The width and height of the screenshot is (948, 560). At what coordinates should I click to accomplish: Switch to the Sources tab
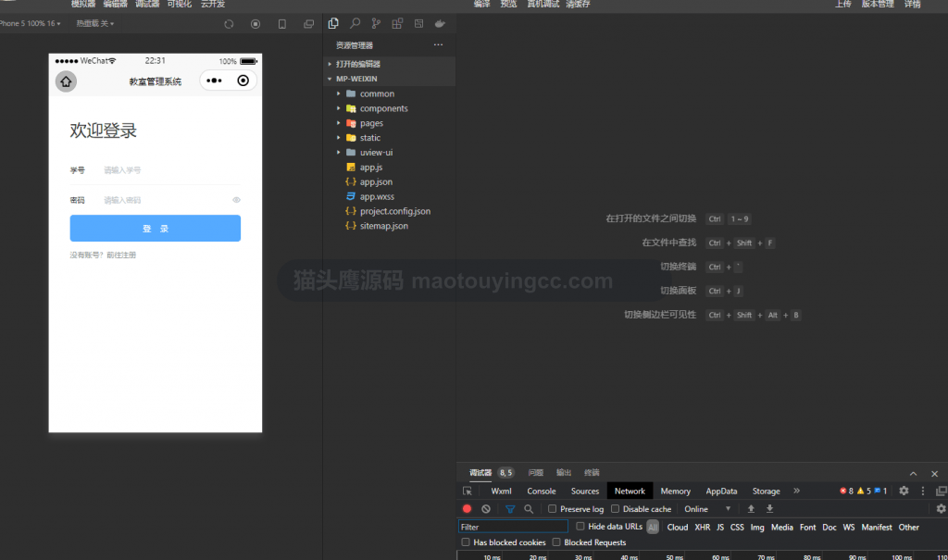[x=585, y=492]
